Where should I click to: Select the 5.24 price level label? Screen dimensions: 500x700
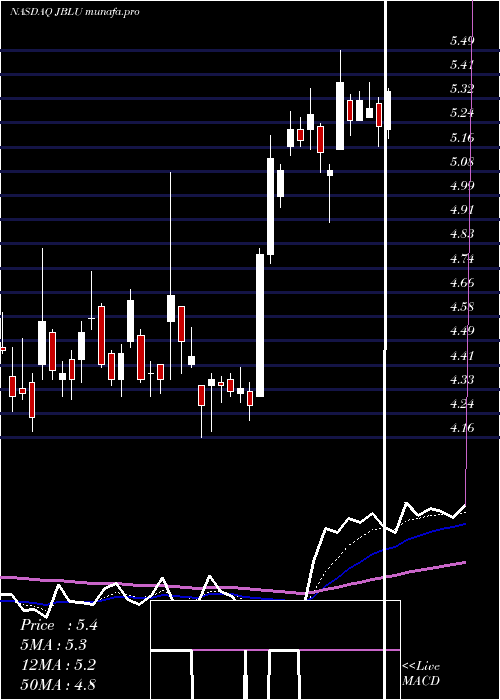pyautogui.click(x=462, y=112)
